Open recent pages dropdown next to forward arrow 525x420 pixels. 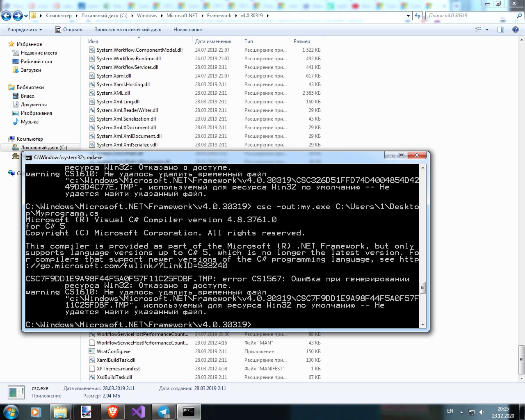(x=26, y=16)
